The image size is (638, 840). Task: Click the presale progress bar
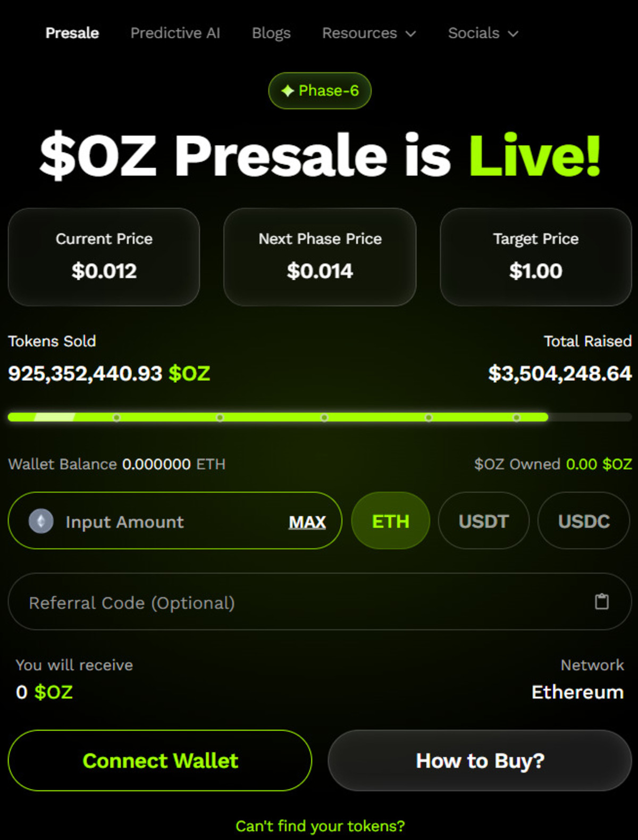[319, 417]
